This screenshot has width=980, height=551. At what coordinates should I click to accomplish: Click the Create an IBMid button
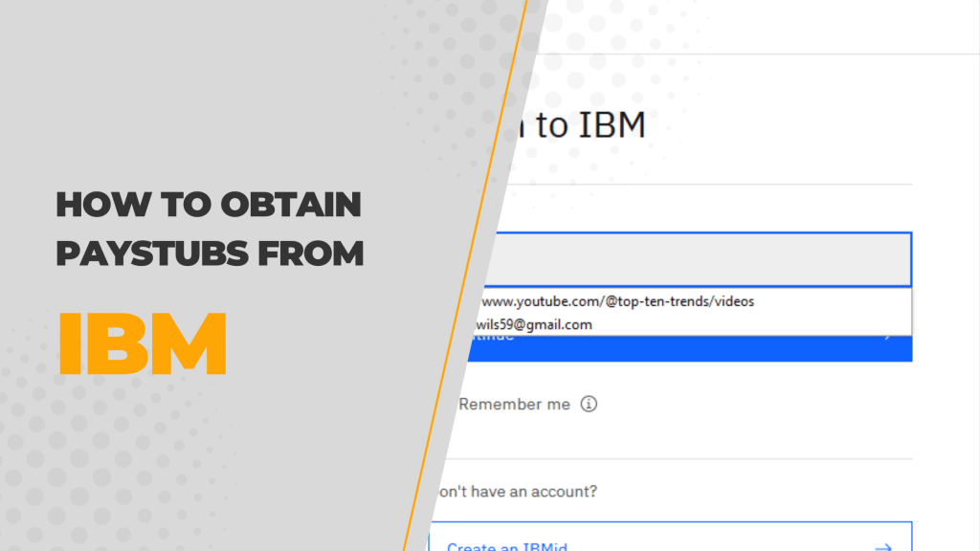coord(670,540)
